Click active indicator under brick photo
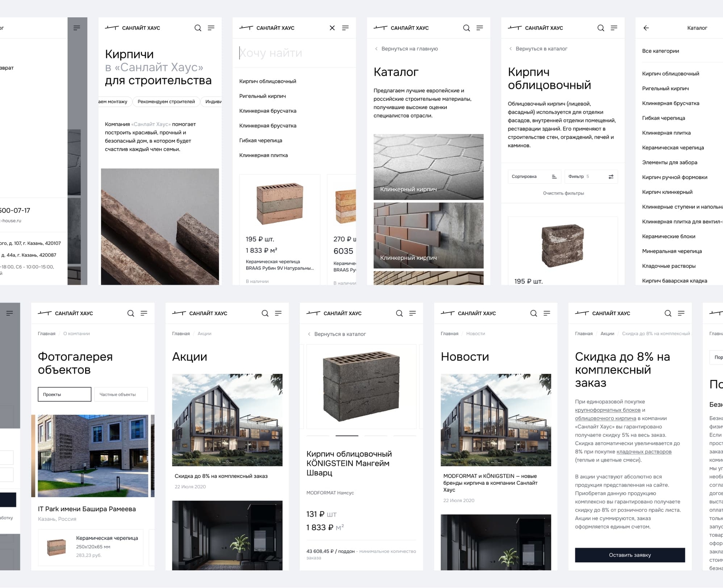Screen dimensions: 723x588 pyautogui.click(x=347, y=435)
